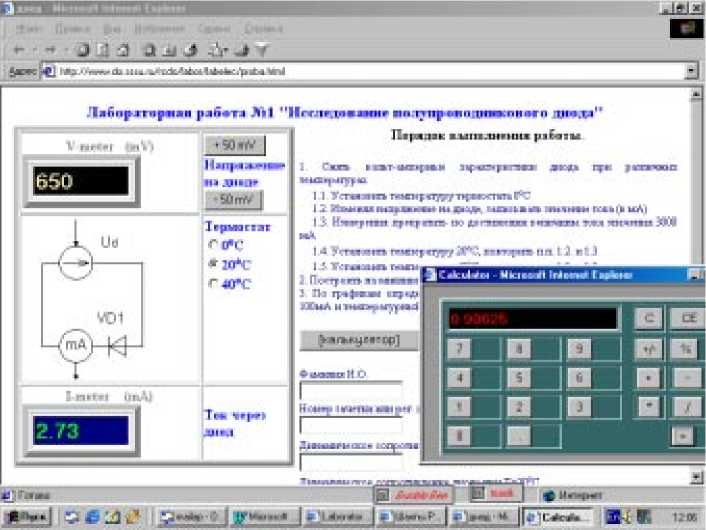Click the calculator divide key
This screenshot has width=706, height=530.
click(x=688, y=407)
